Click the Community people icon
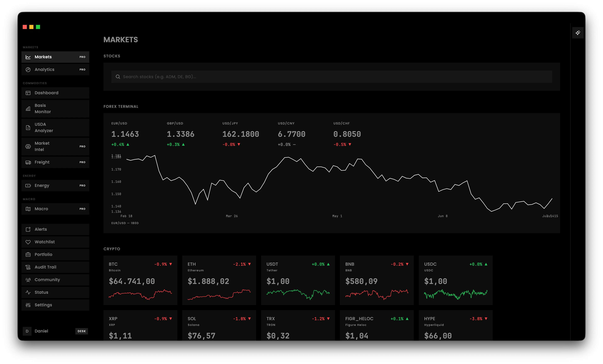The image size is (603, 364). tap(28, 280)
